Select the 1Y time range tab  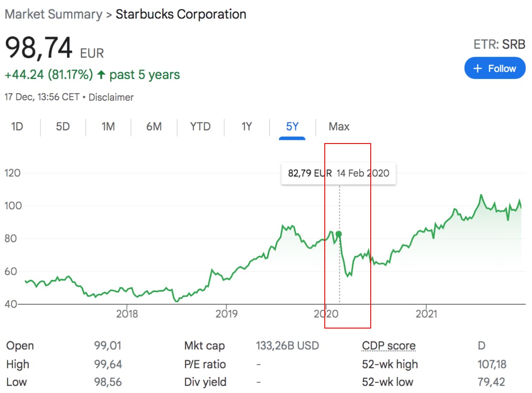(246, 126)
